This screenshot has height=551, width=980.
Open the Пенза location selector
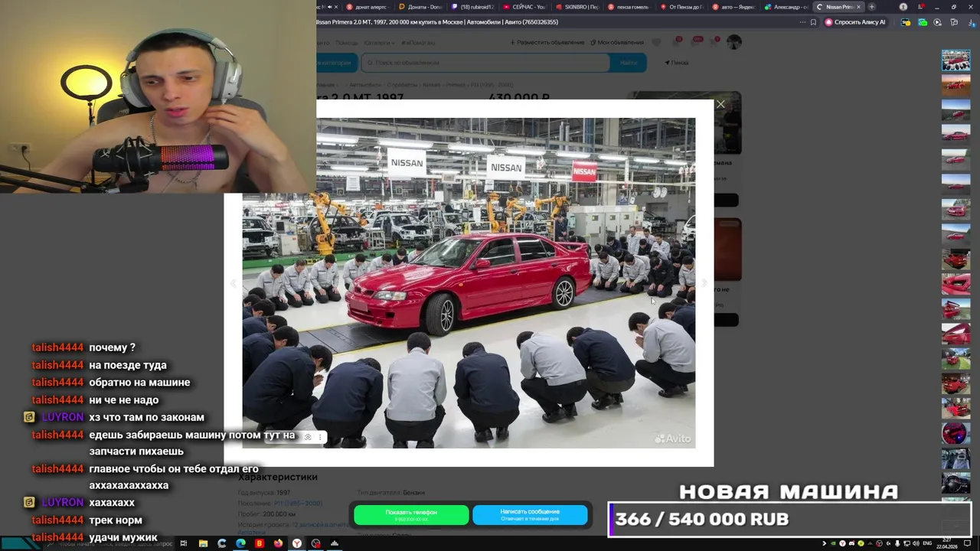pos(677,62)
